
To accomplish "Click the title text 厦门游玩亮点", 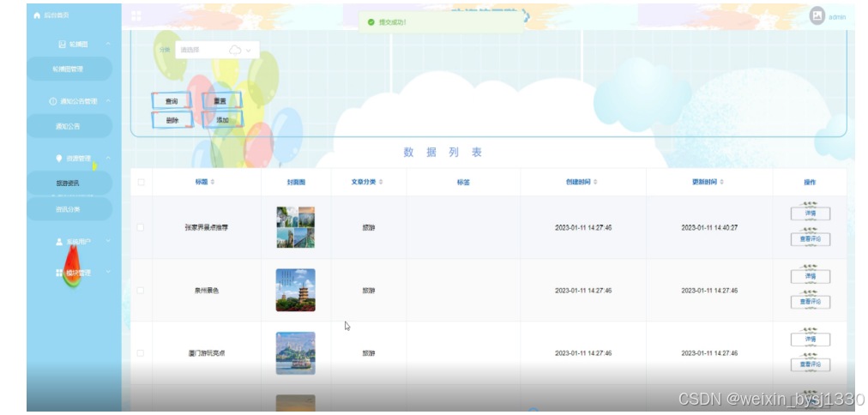I will (207, 353).
